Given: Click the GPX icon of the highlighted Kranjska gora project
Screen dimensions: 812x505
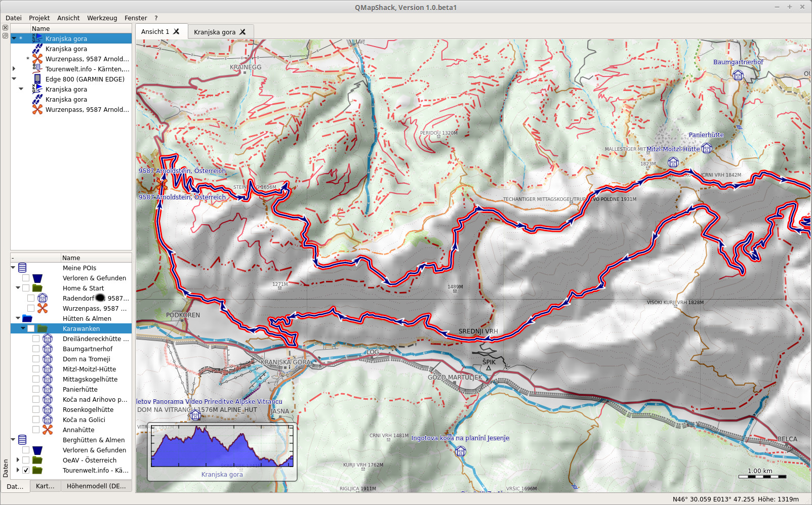Looking at the screenshot, I should click(x=37, y=38).
